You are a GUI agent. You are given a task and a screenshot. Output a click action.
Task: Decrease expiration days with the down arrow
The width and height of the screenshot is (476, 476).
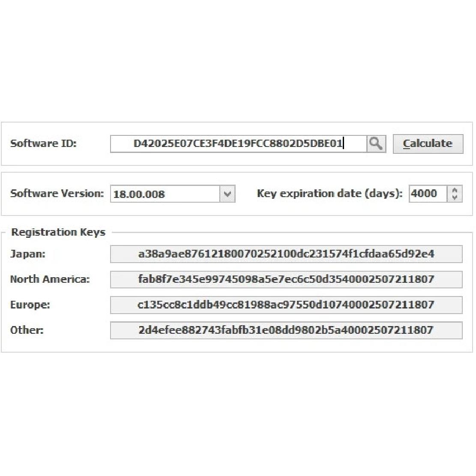click(x=455, y=198)
